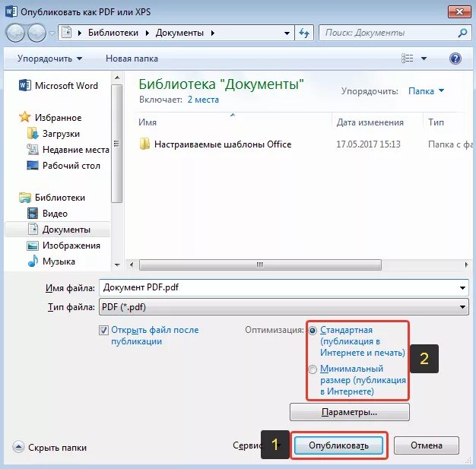Click the Видео library icon
Viewport: 476px width, 469px height.
tap(33, 214)
